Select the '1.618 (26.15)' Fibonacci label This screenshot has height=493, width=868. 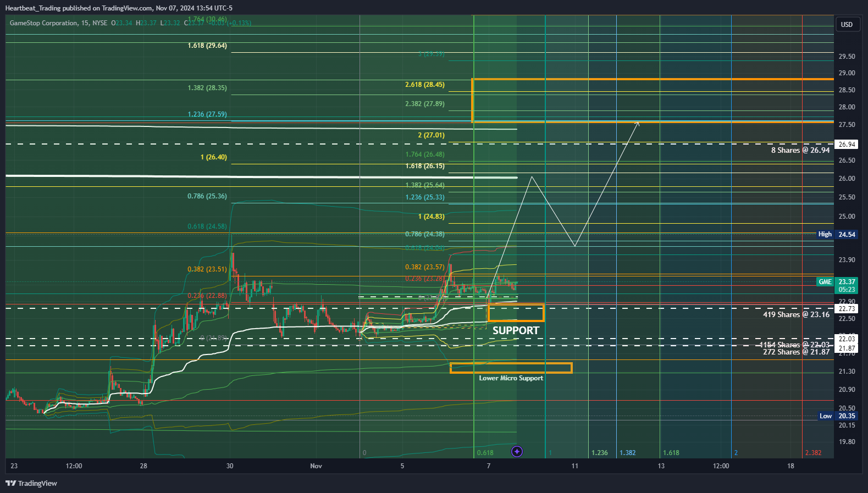(425, 166)
